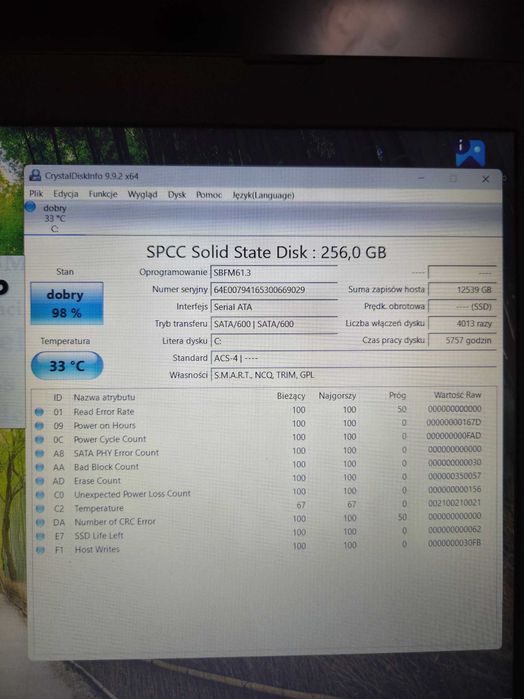Select the Temperature attribute name in list
The image size is (524, 699).
(x=99, y=508)
